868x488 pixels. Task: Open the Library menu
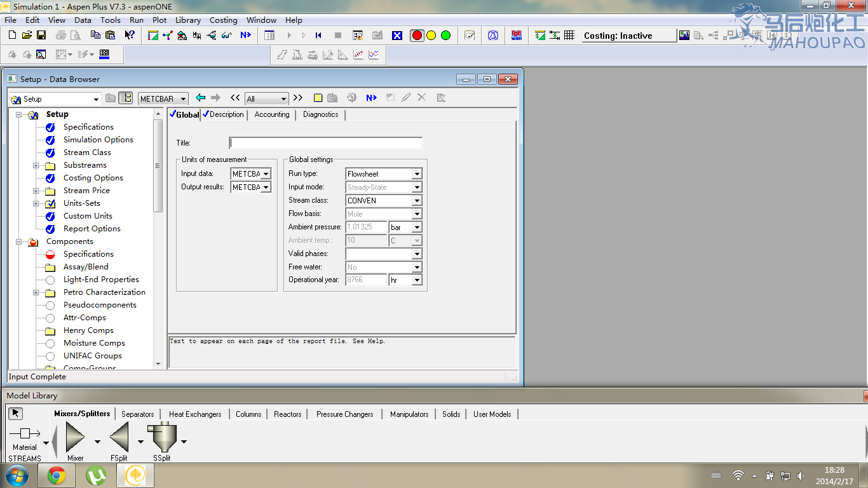click(188, 20)
